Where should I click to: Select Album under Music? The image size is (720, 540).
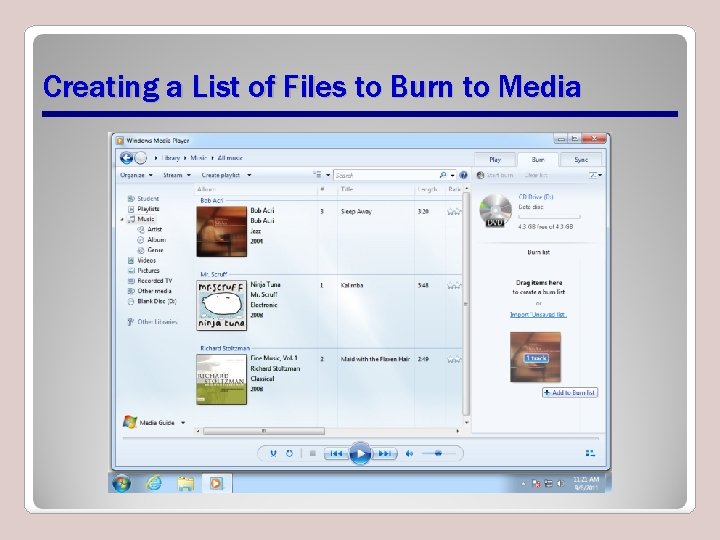[x=152, y=240]
